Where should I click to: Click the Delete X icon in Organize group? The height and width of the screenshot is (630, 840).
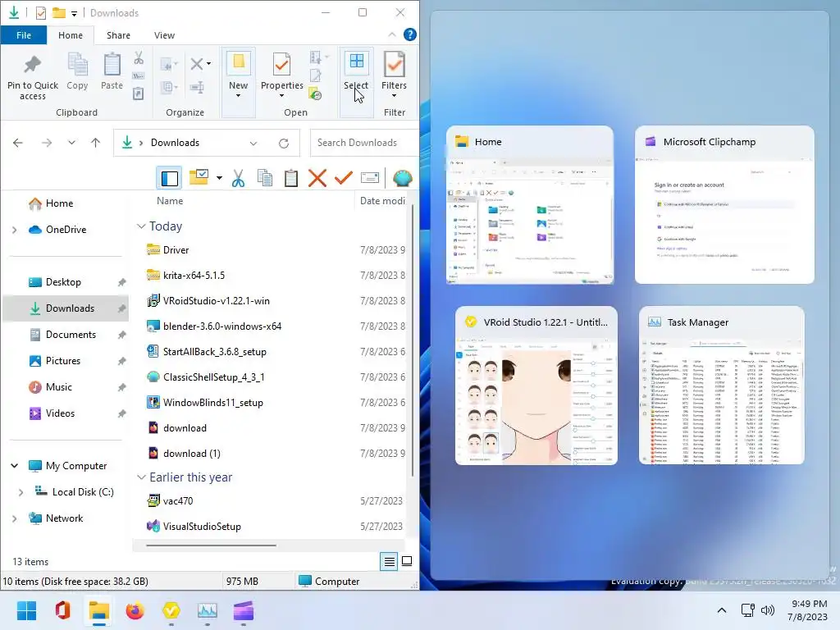click(x=197, y=64)
